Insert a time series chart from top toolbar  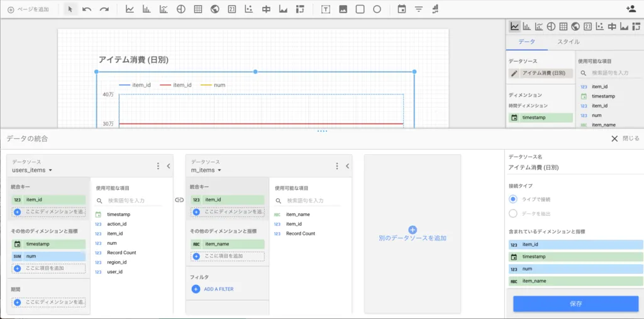click(x=130, y=9)
